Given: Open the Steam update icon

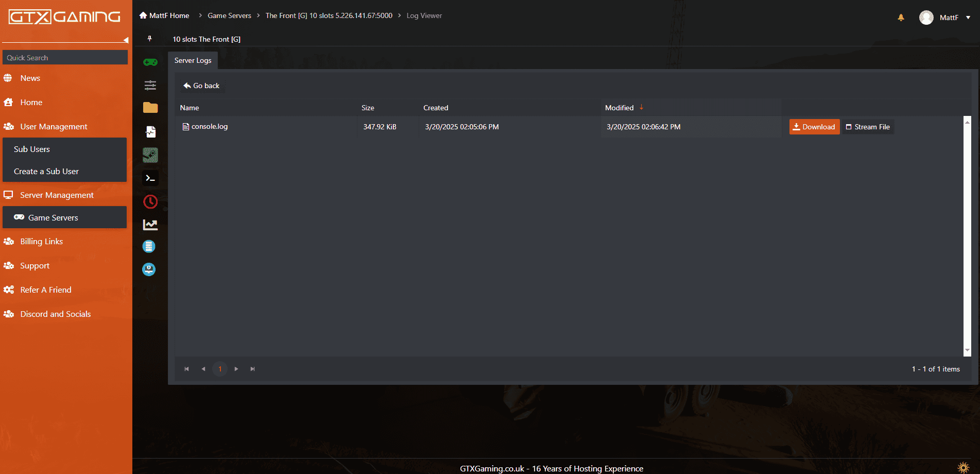Looking at the screenshot, I should pos(150,155).
